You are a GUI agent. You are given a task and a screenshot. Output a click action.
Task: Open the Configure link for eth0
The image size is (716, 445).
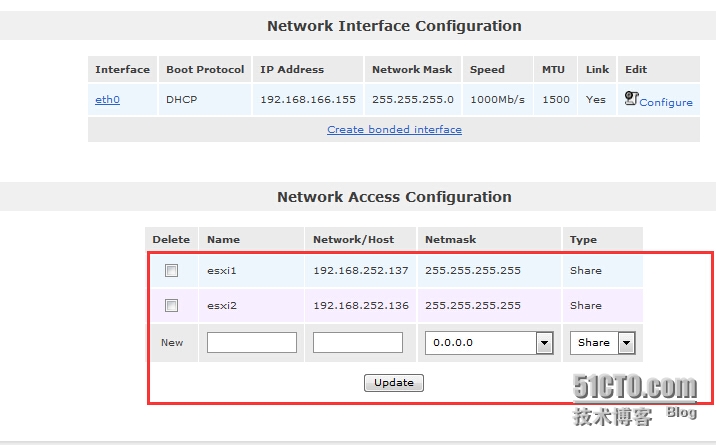(x=666, y=102)
